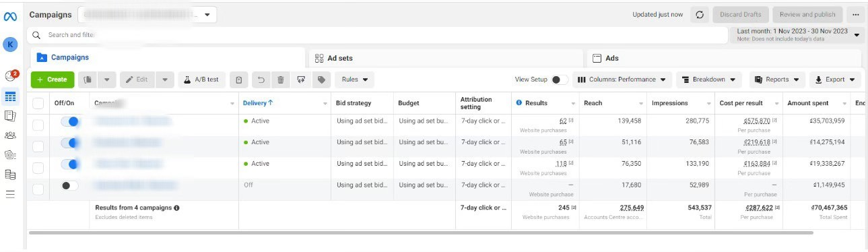The width and height of the screenshot is (868, 252).
Task: Click the Discard Drafts button
Action: click(x=741, y=14)
